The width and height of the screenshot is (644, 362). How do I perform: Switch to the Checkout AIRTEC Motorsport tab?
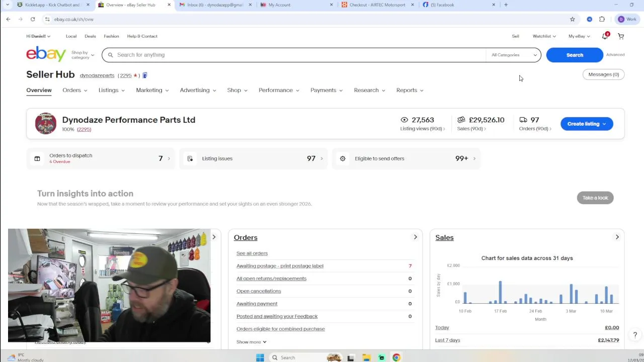click(377, 5)
